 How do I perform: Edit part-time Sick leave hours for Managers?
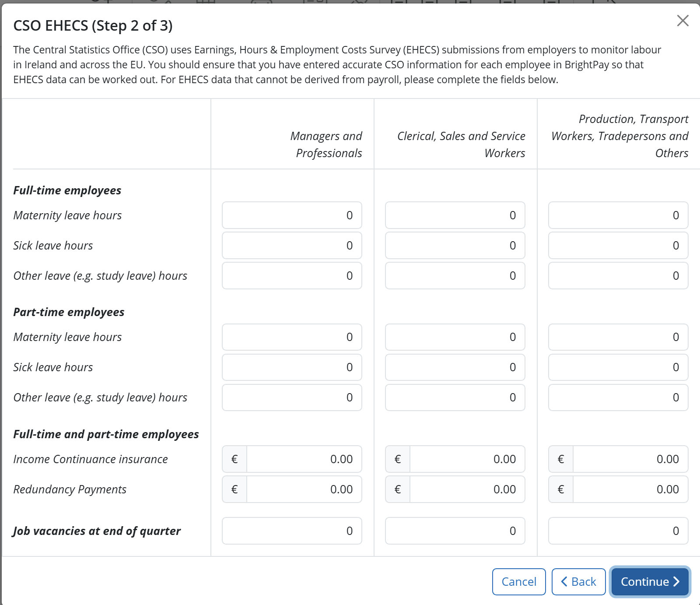292,367
